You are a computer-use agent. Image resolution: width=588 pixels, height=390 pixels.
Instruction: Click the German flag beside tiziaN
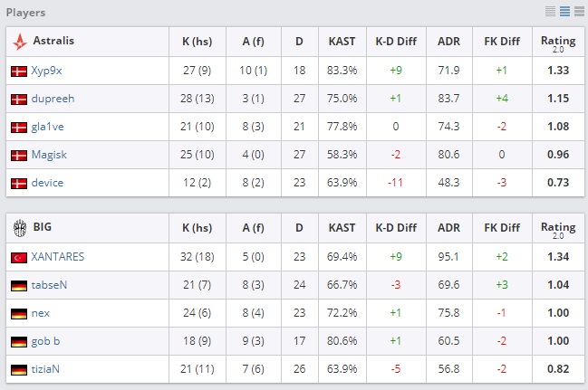point(19,369)
